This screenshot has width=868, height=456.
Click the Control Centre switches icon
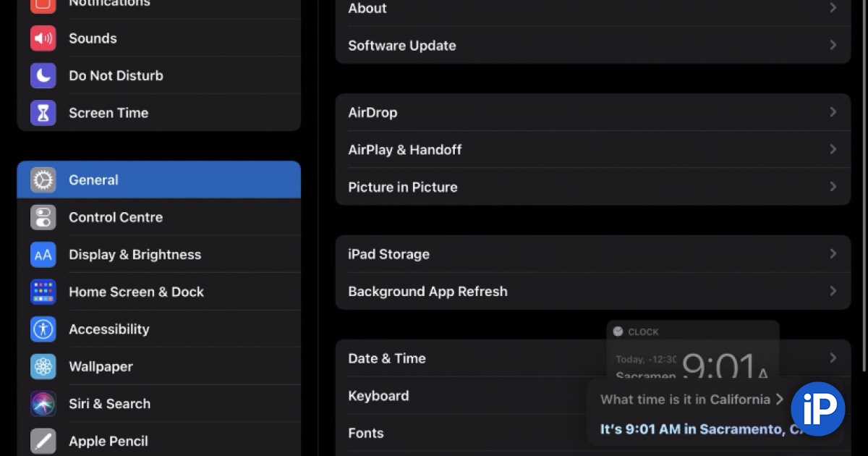(x=43, y=217)
